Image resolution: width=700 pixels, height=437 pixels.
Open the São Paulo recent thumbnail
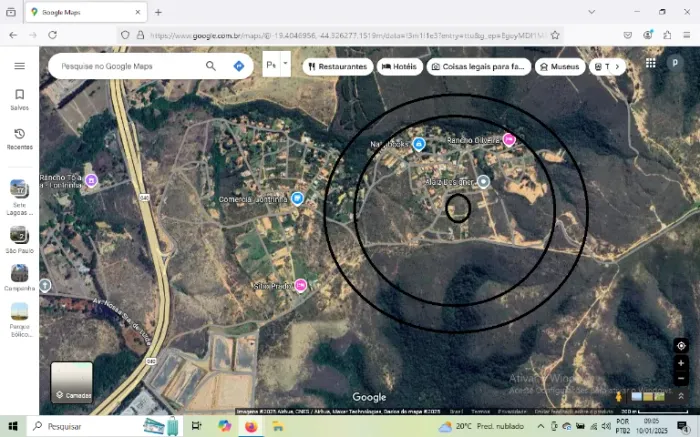19,240
